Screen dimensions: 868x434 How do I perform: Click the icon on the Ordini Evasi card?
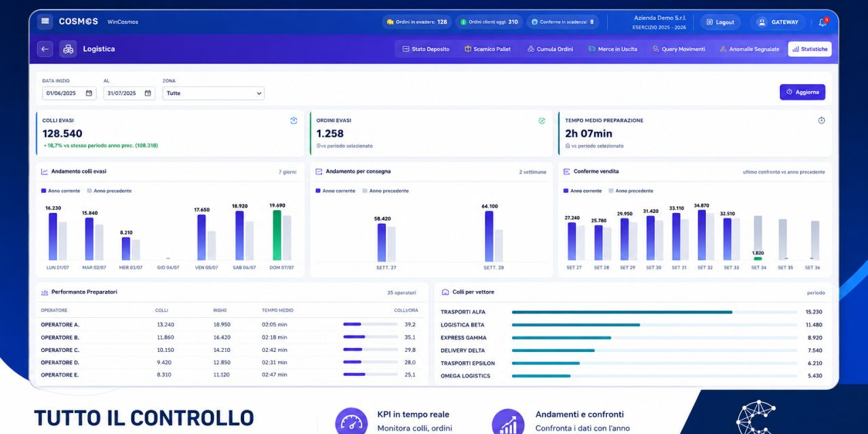click(542, 121)
